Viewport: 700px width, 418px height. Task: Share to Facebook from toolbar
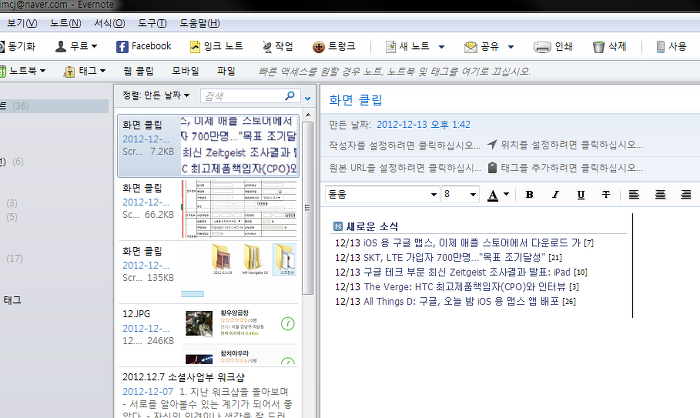[x=143, y=46]
